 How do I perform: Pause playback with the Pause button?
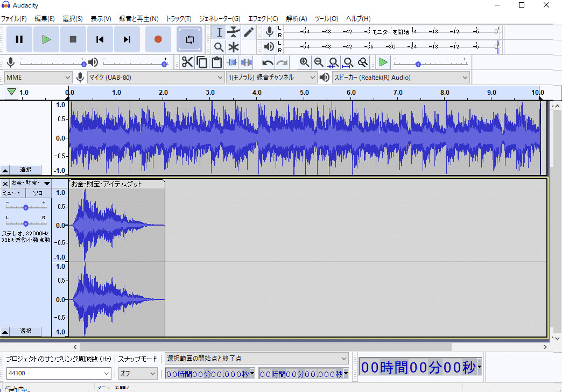(19, 39)
